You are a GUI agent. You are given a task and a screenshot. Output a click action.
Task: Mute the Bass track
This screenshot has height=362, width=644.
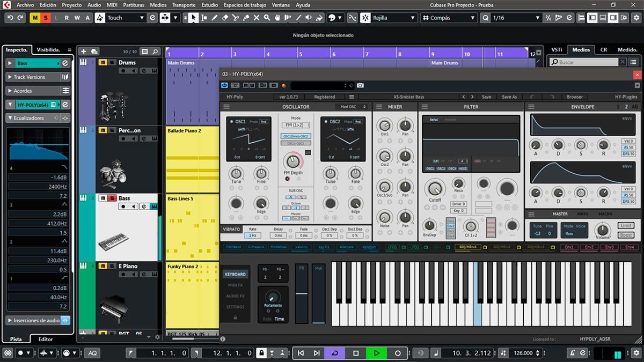pos(103,198)
